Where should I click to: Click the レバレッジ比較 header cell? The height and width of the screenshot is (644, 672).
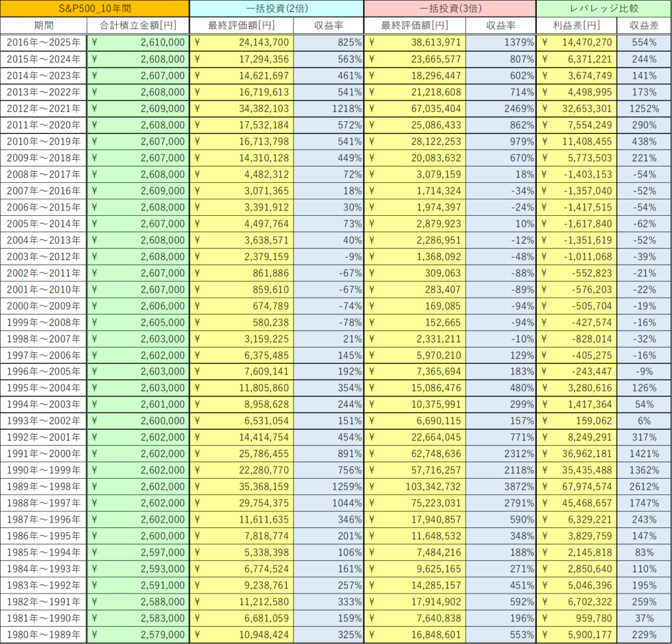603,9
